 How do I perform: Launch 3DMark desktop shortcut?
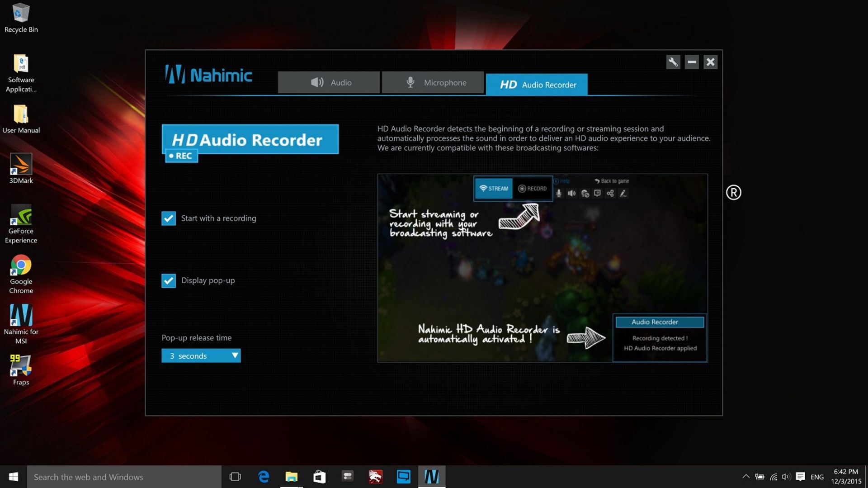pyautogui.click(x=21, y=169)
